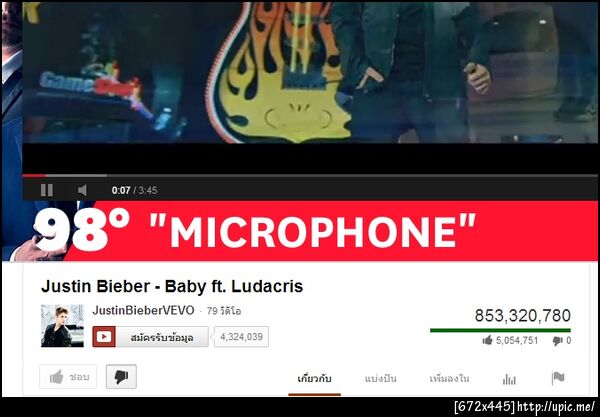Select the แบ่งปัน (Share) tab
This screenshot has width=600, height=417.
coord(380,379)
